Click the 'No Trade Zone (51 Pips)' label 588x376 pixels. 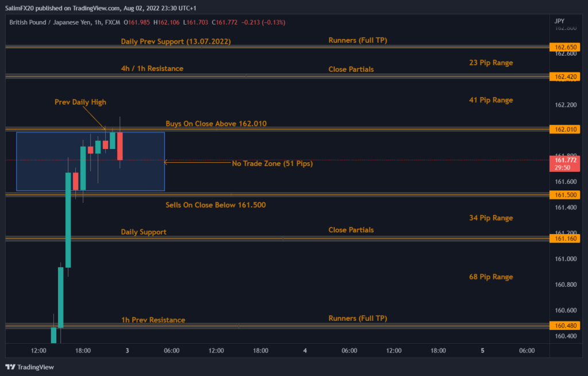tap(272, 163)
